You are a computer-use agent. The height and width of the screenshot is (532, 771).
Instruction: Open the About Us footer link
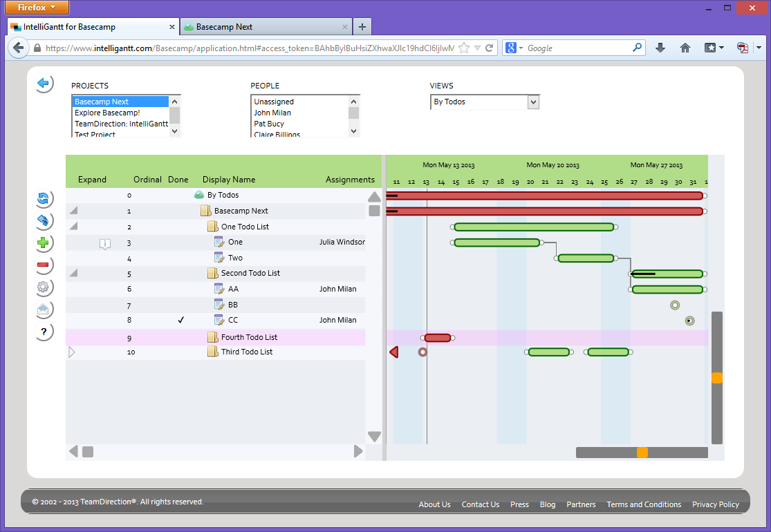pos(435,504)
